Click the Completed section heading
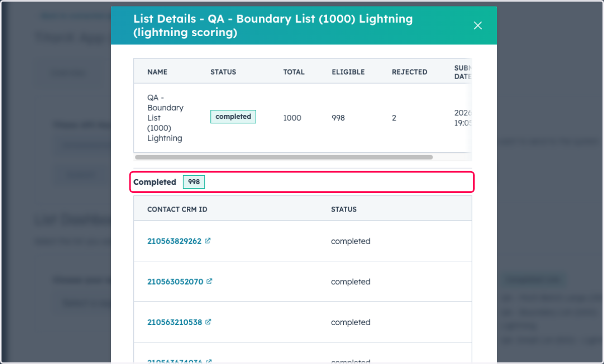This screenshot has height=364, width=604. pyautogui.click(x=155, y=182)
